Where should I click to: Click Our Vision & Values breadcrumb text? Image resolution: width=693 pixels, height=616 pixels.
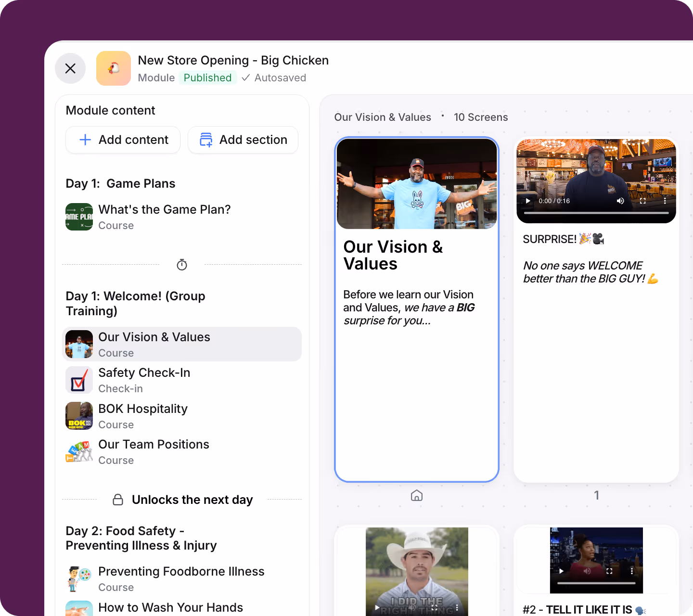[383, 117]
